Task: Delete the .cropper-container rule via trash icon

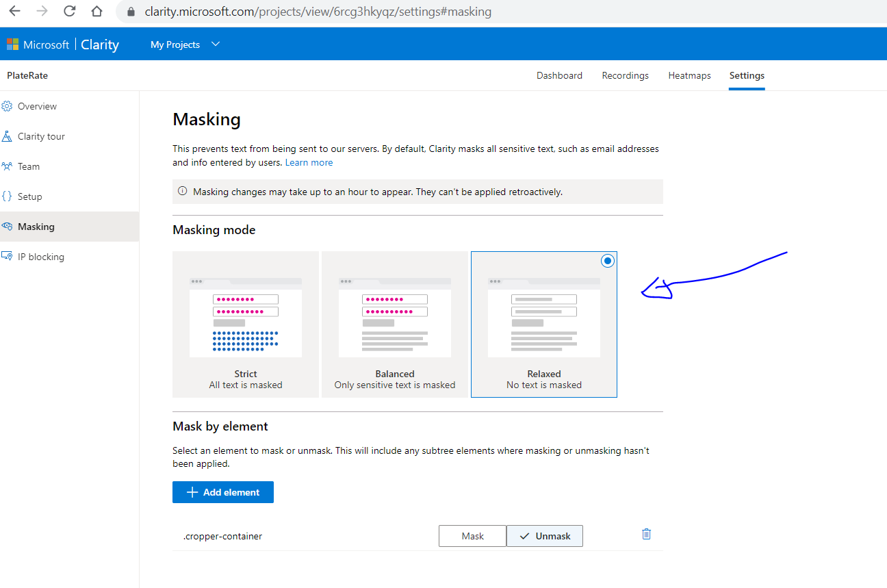Action: pos(646,534)
